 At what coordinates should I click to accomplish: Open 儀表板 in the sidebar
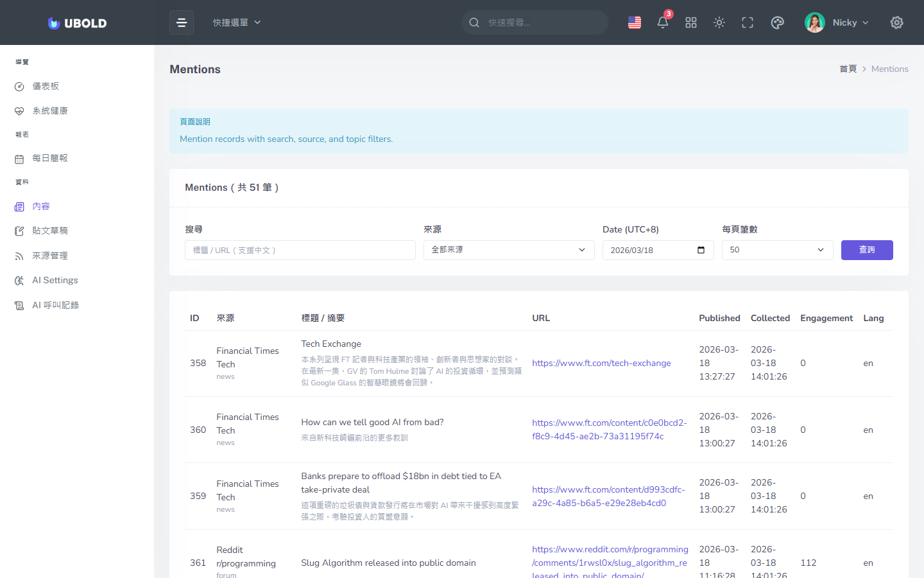pyautogui.click(x=46, y=86)
